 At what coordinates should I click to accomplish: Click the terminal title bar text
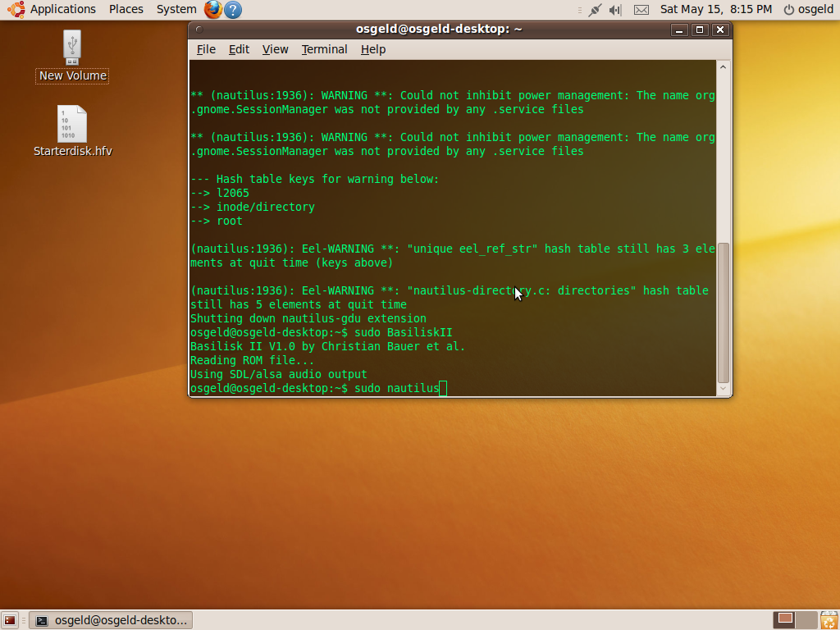coord(439,29)
